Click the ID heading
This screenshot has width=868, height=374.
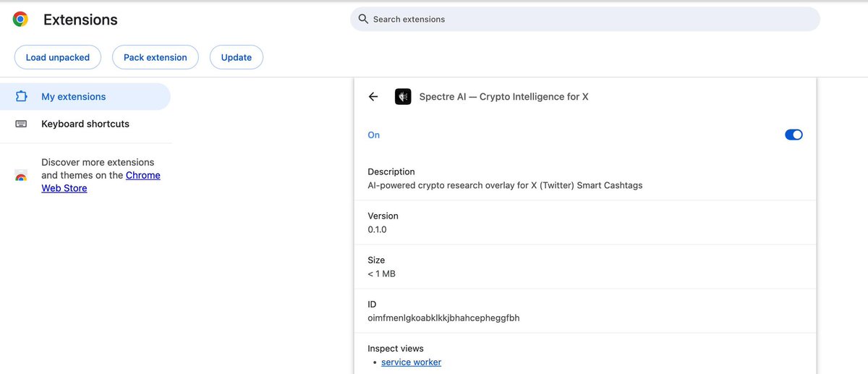(x=372, y=304)
